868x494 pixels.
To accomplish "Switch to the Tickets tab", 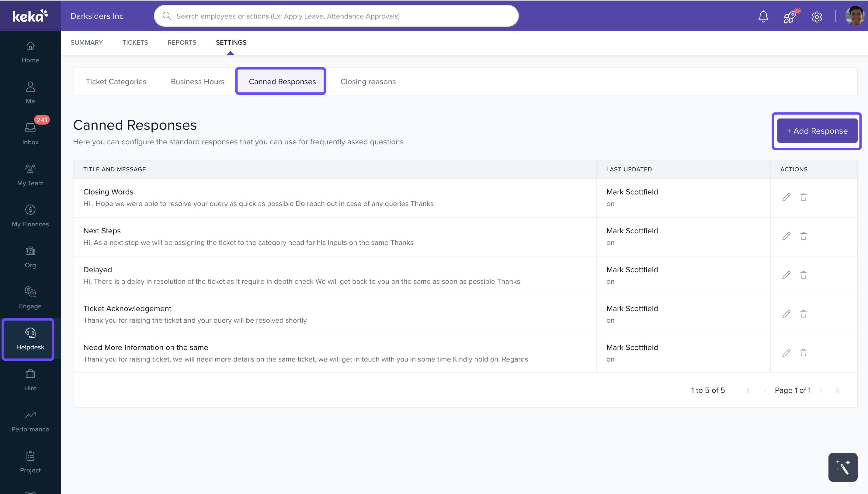I will [x=135, y=43].
